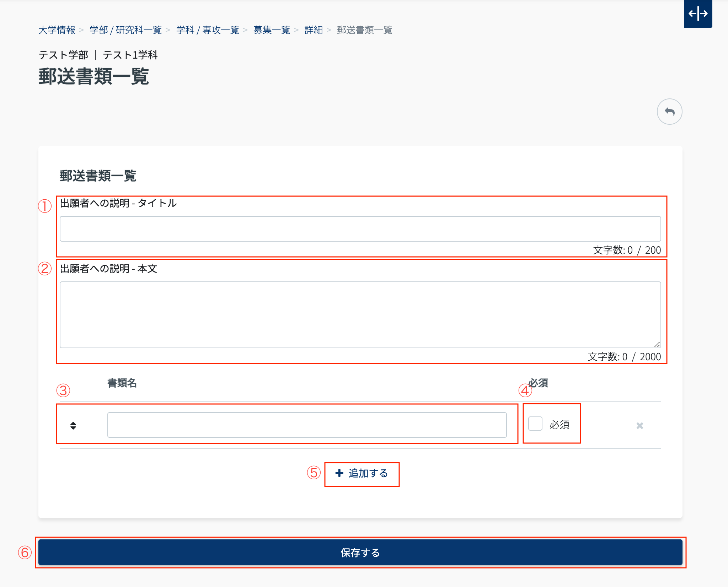Navigate to 学科 / 専攻一覧 breadcrumb
The width and height of the screenshot is (728, 587).
207,30
